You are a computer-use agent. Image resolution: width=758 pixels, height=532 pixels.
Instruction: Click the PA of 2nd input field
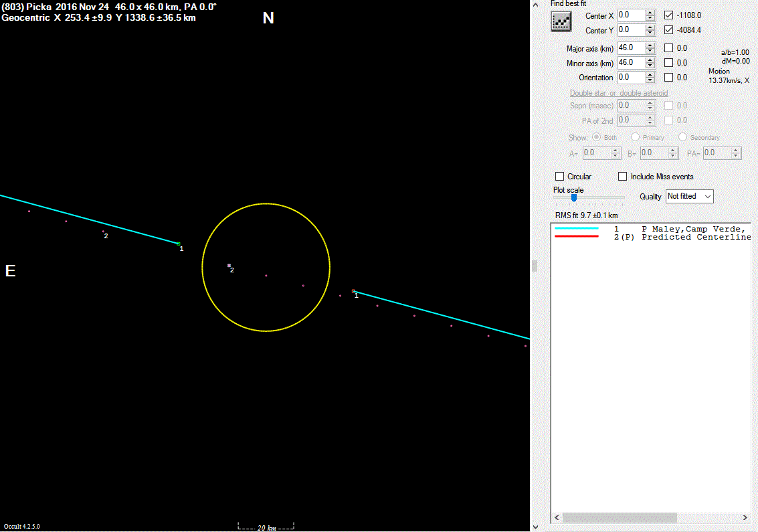pos(632,120)
